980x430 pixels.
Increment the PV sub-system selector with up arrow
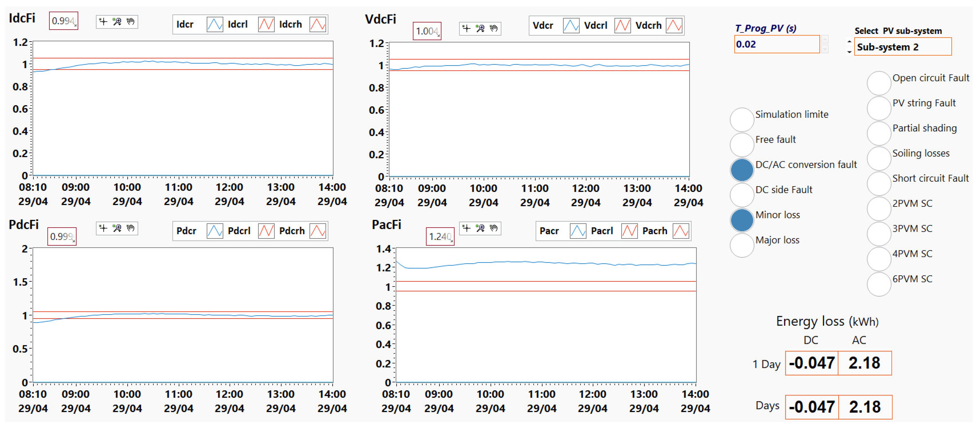pos(849,41)
